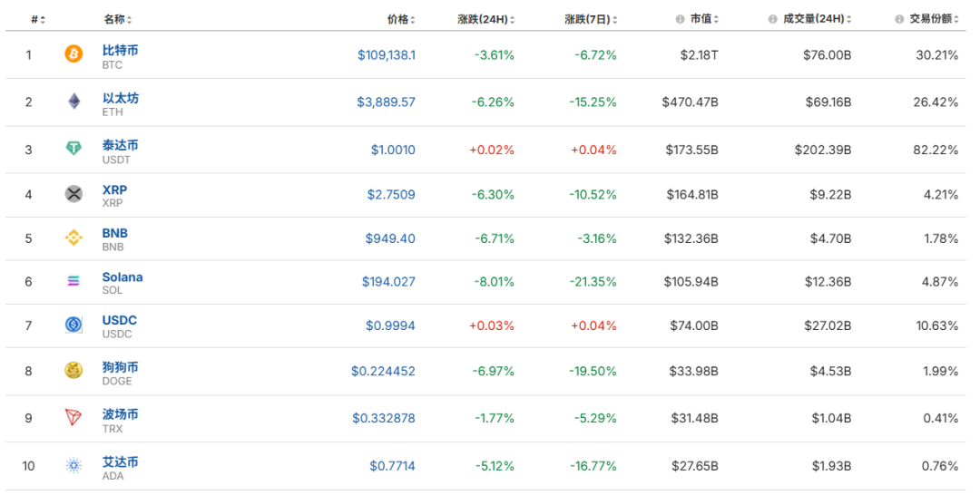Open the 以太坊 ETH name link
The width and height of the screenshot is (980, 495).
point(120,98)
